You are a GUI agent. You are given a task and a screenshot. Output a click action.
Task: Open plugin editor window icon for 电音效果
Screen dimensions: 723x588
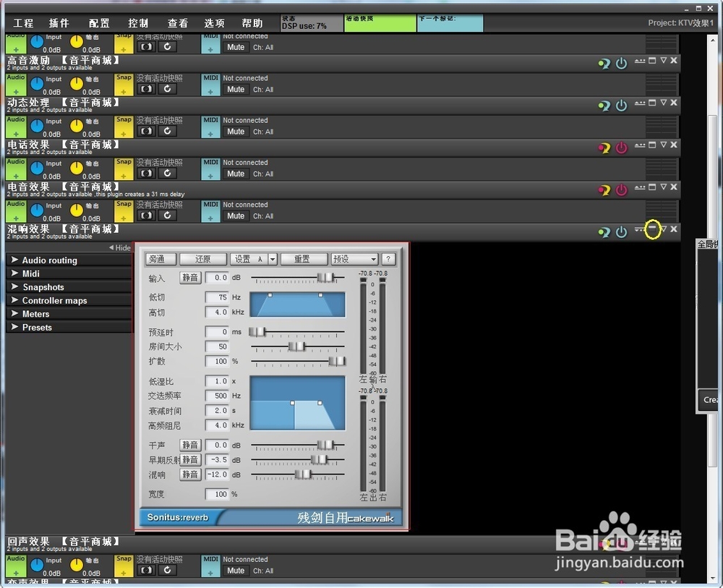tap(652, 187)
